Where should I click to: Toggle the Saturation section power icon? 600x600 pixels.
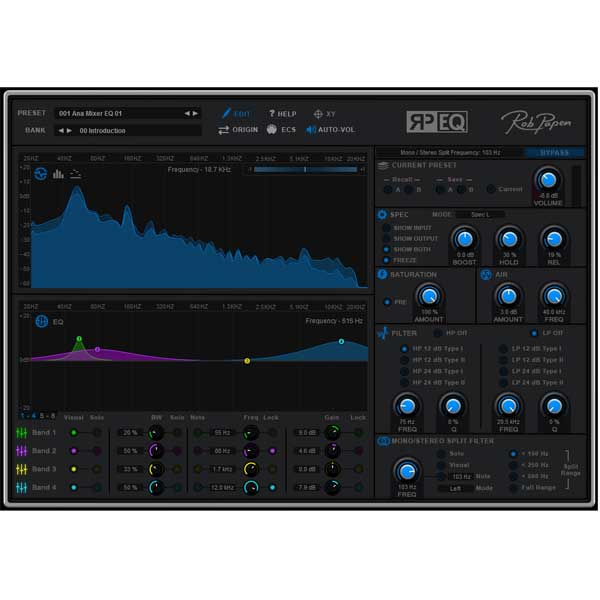(382, 274)
